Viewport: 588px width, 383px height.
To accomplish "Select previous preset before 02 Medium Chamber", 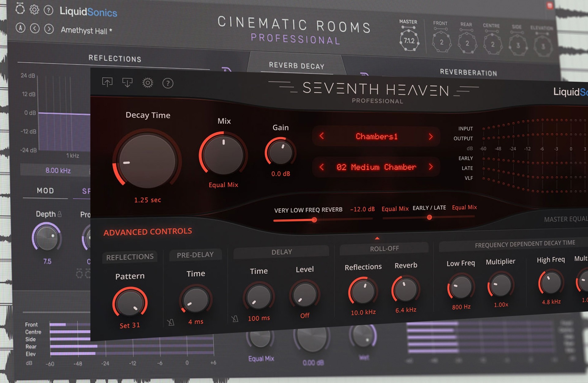I will (x=322, y=167).
